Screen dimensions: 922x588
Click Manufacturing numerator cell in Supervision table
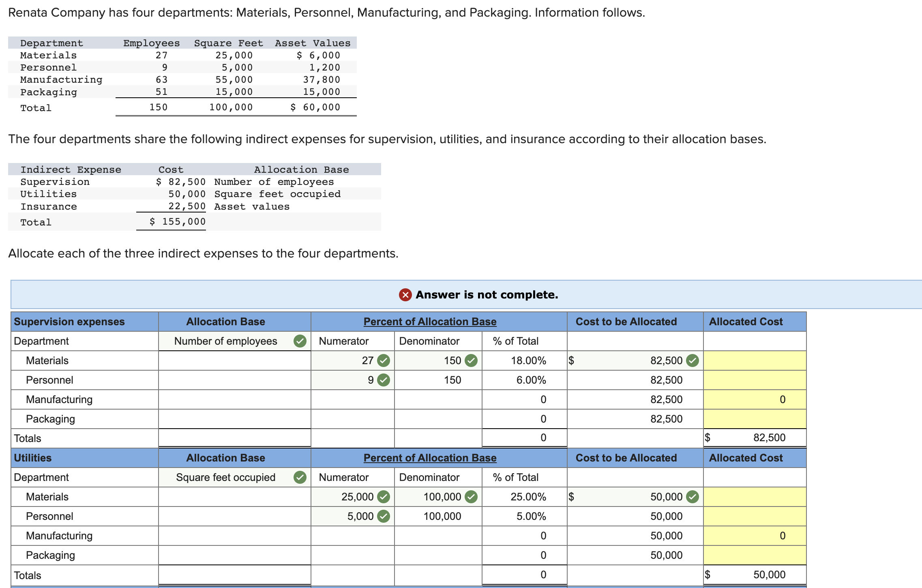coord(352,399)
